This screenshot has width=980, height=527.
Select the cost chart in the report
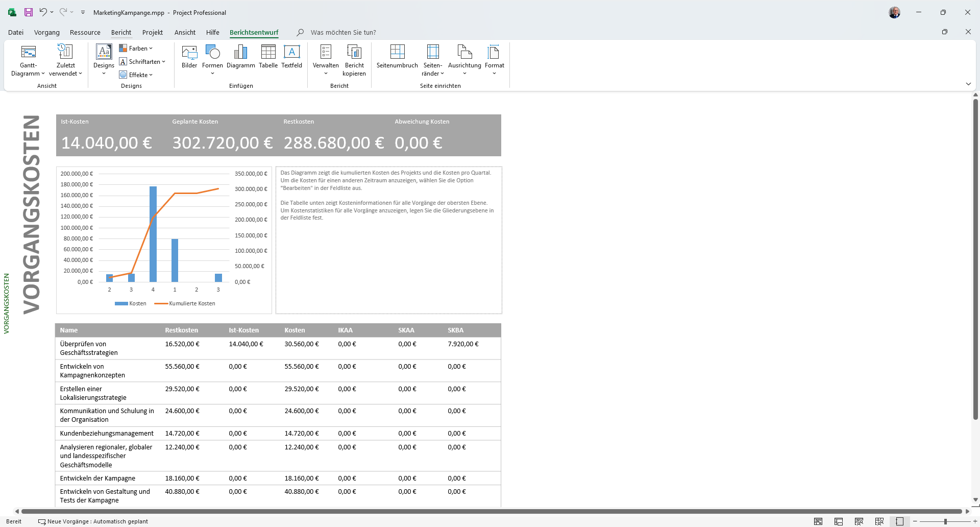(164, 240)
